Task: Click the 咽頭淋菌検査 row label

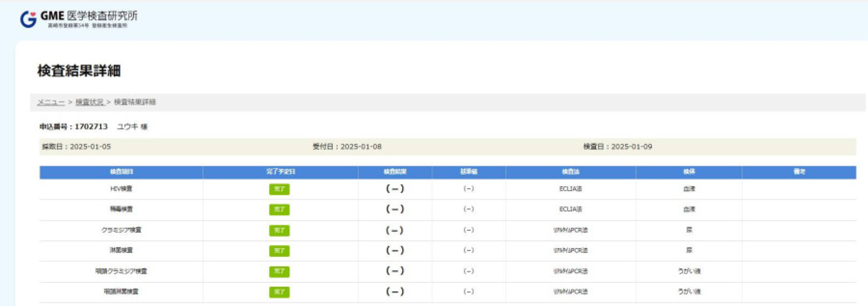Action: point(121,291)
